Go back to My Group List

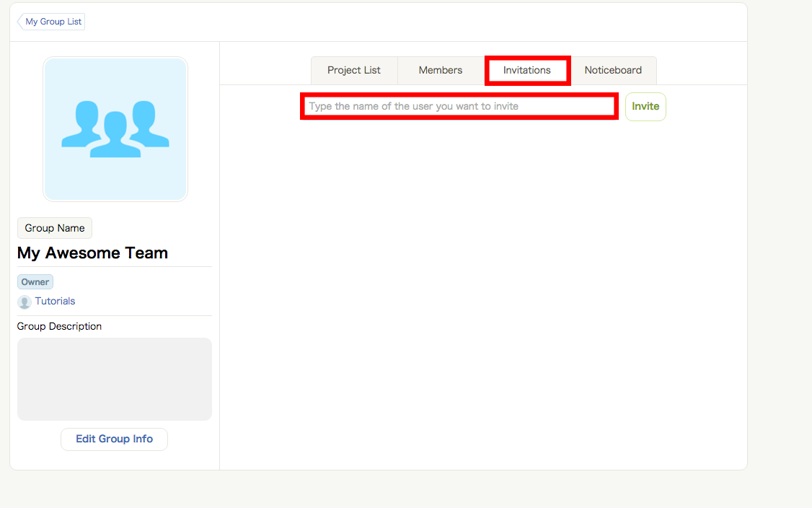51,22
